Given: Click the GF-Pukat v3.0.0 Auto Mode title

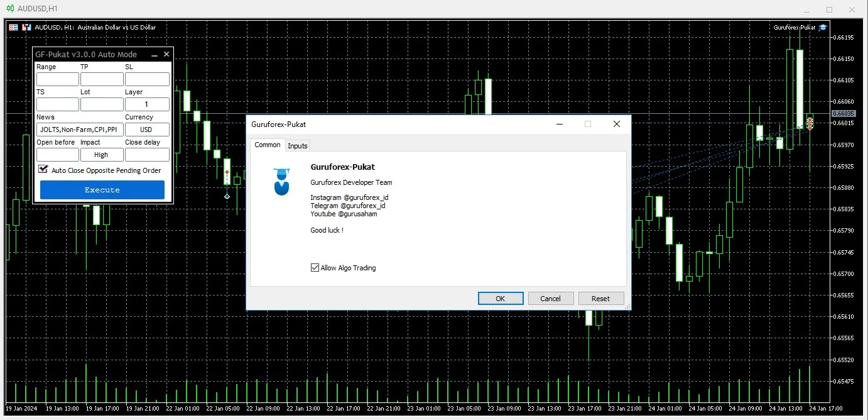Looking at the screenshot, I should click(x=86, y=55).
